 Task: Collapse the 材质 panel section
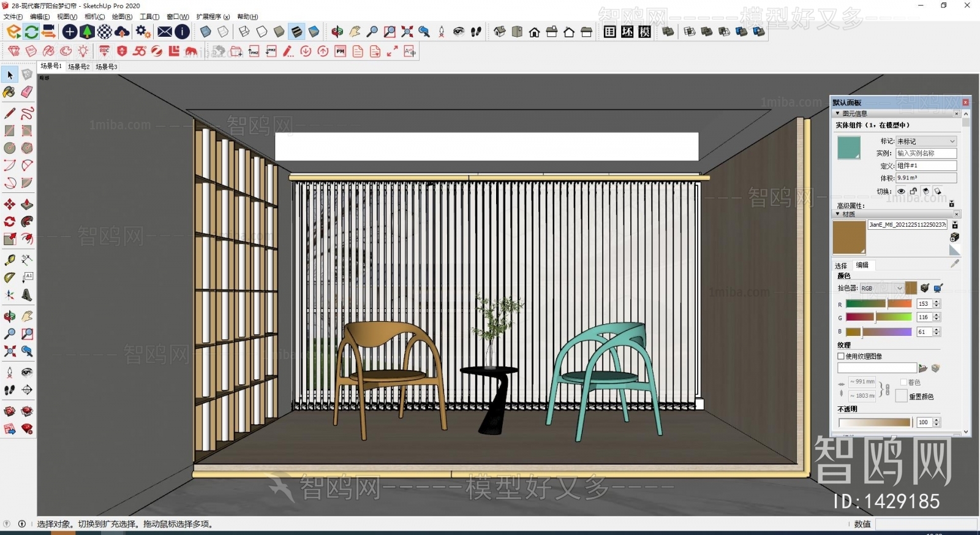point(838,214)
